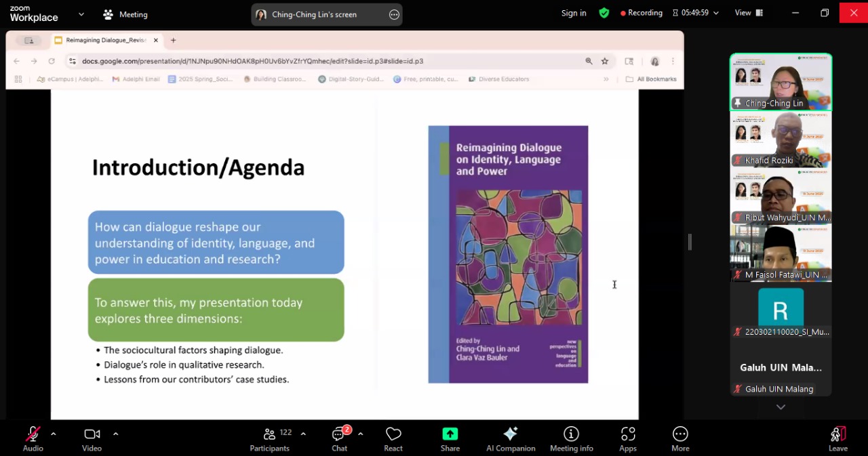Click the green Share screen button
This screenshot has width=868, height=456.
[450, 438]
